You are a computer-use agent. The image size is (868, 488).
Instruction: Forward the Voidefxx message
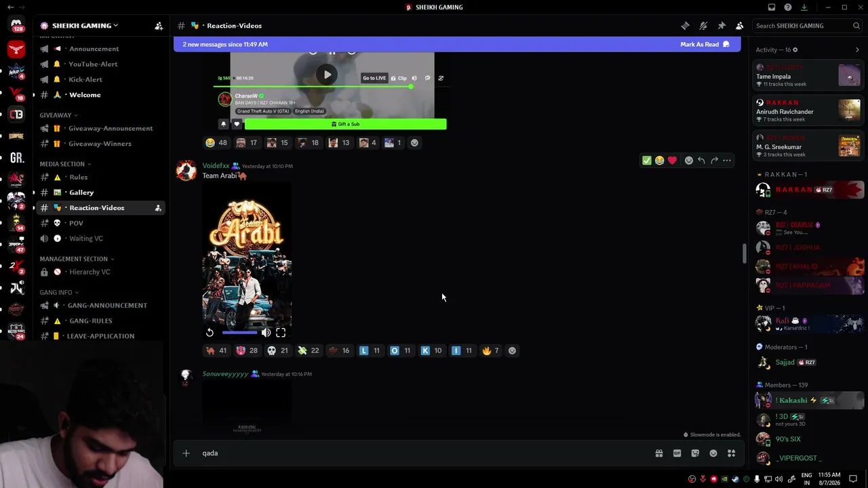[x=714, y=161]
